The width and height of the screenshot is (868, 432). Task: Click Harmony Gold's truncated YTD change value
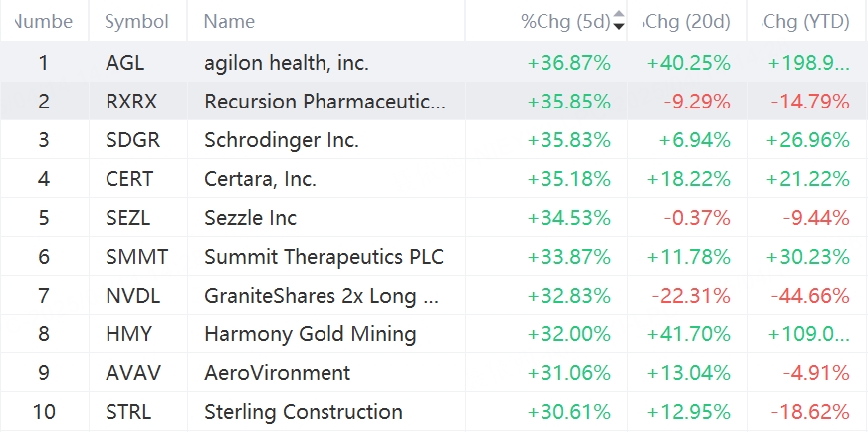click(x=807, y=334)
